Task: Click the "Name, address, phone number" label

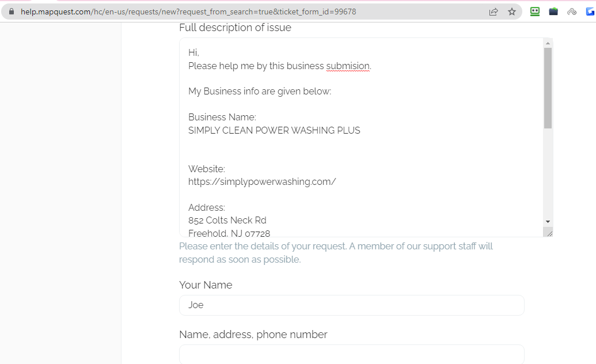Action: click(253, 334)
